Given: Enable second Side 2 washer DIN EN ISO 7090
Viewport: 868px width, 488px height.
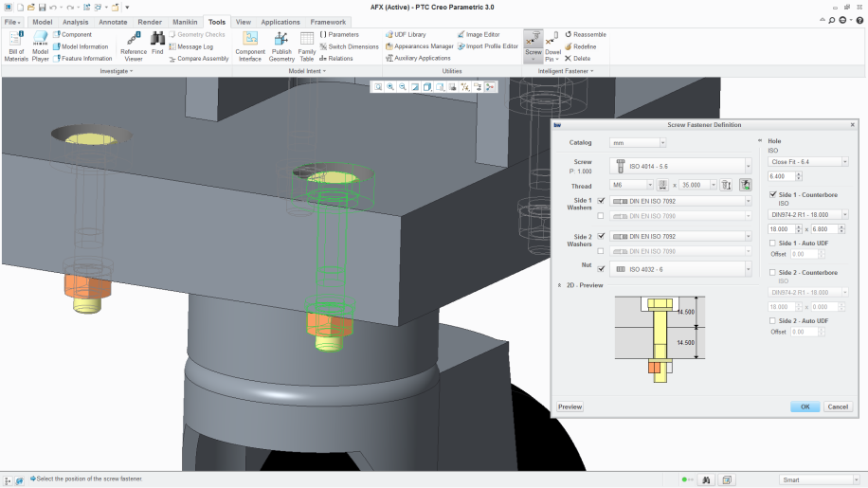Looking at the screenshot, I should 601,251.
